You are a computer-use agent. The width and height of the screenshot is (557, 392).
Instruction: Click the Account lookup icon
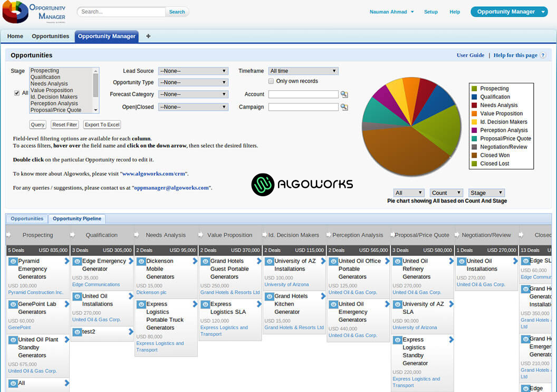pyautogui.click(x=344, y=94)
